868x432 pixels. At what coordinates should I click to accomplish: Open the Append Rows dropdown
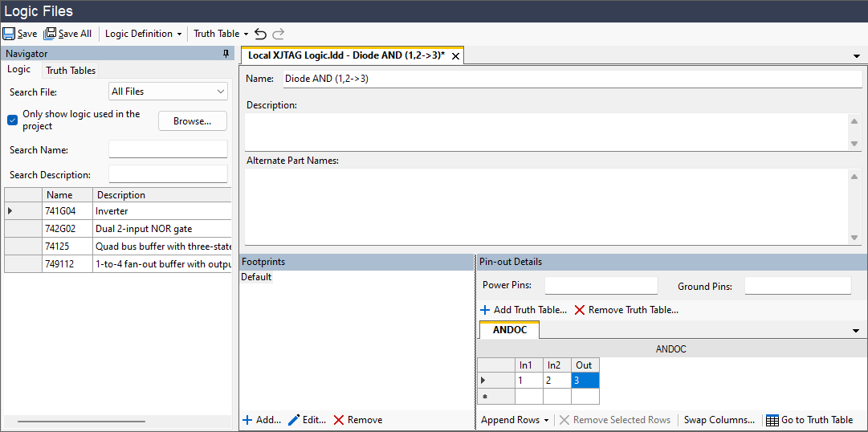[514, 420]
